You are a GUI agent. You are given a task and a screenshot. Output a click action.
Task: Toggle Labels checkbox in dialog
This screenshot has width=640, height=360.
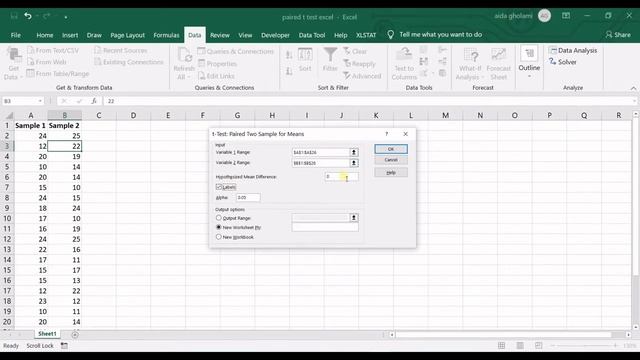(219, 187)
